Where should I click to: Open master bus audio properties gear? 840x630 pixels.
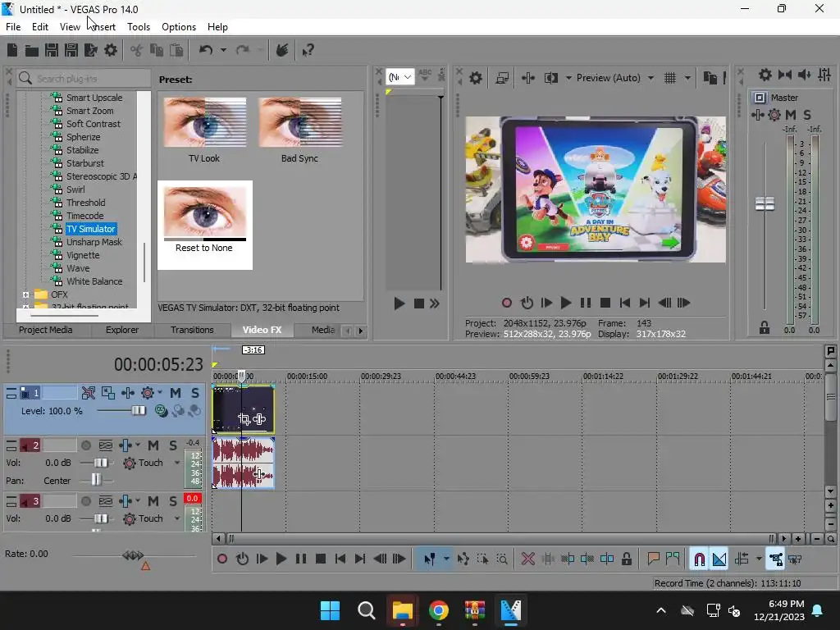pos(765,75)
